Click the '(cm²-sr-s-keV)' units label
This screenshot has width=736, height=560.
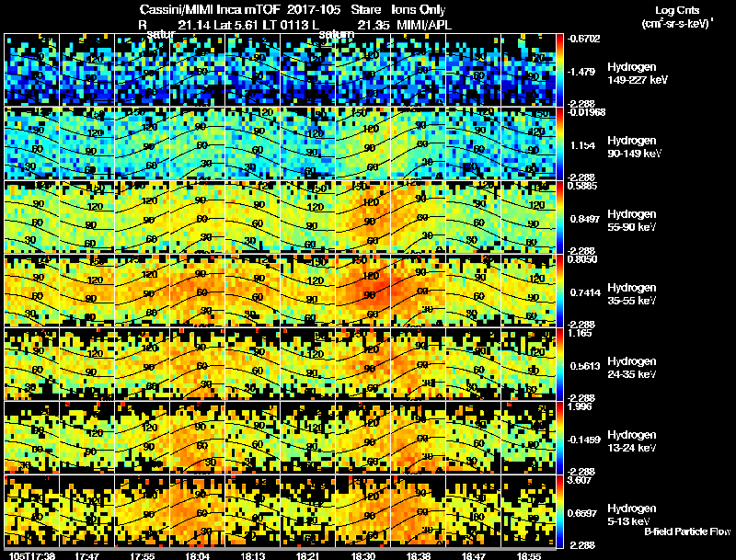coord(677,24)
